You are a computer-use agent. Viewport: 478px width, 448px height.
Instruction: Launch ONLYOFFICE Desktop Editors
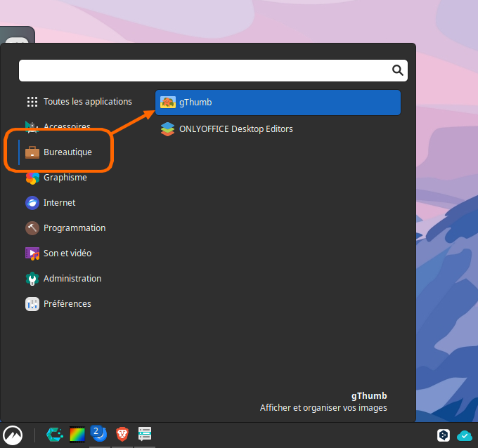tap(235, 129)
